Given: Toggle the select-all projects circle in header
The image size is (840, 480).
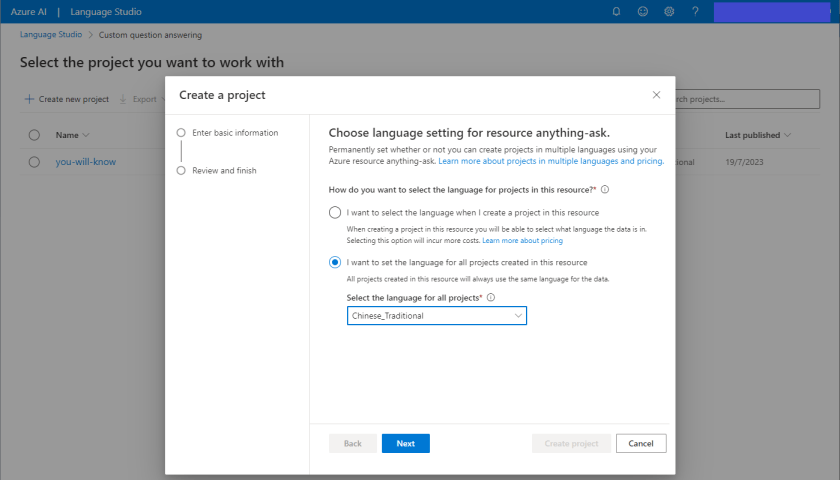Looking at the screenshot, I should coord(34,135).
